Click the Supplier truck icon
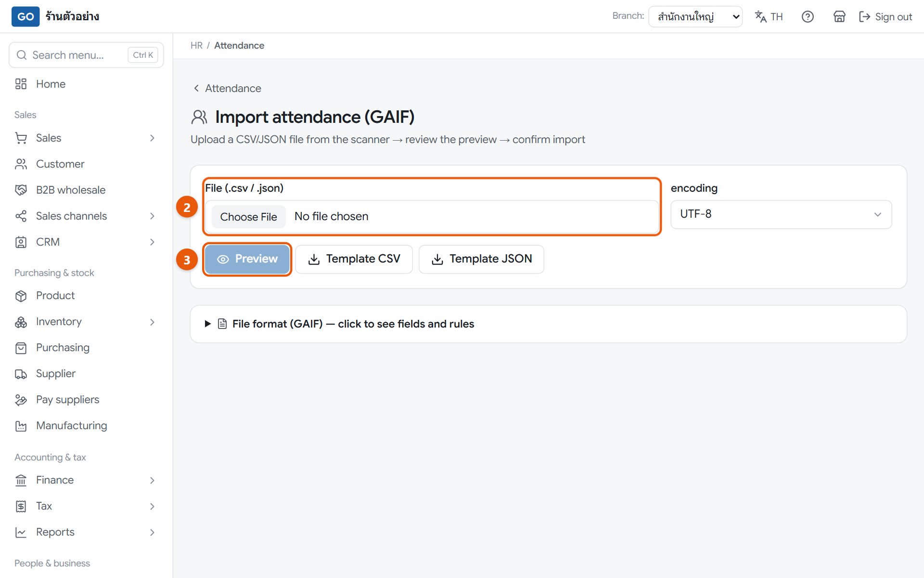This screenshot has width=924, height=578. 21,374
